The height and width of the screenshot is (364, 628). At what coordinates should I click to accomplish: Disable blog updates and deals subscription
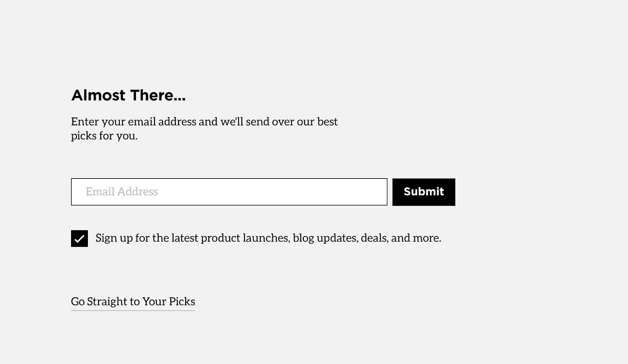point(79,238)
